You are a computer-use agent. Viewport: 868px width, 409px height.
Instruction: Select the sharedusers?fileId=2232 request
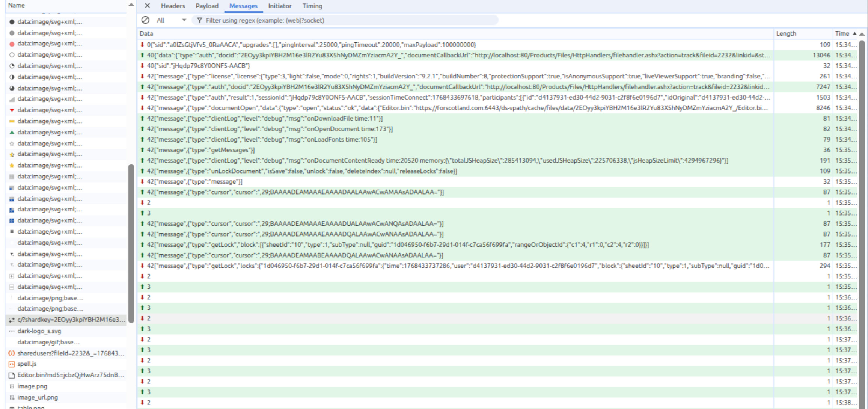71,353
